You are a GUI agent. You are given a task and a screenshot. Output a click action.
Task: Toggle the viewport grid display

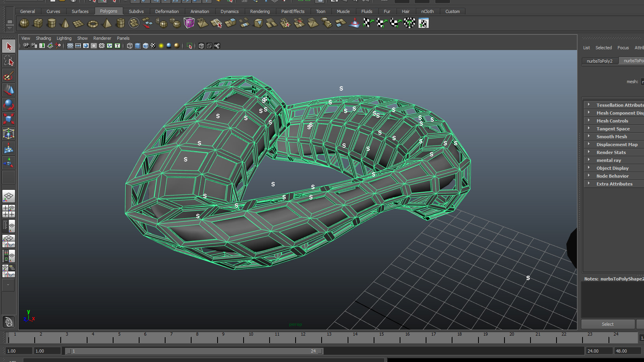pos(70,46)
